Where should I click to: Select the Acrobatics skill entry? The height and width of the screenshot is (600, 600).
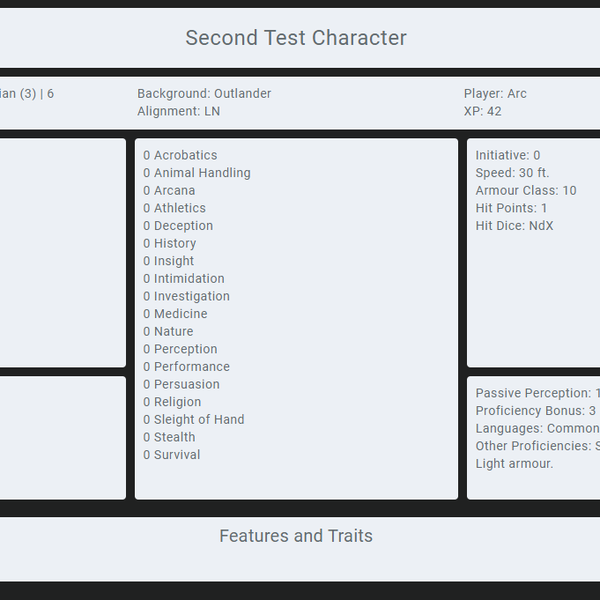180,155
